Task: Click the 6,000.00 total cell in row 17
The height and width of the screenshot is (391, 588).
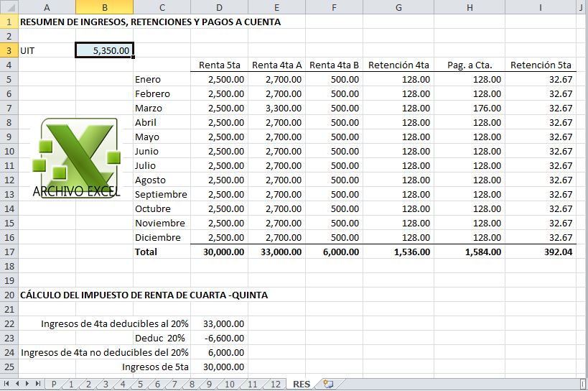Action: pos(334,252)
